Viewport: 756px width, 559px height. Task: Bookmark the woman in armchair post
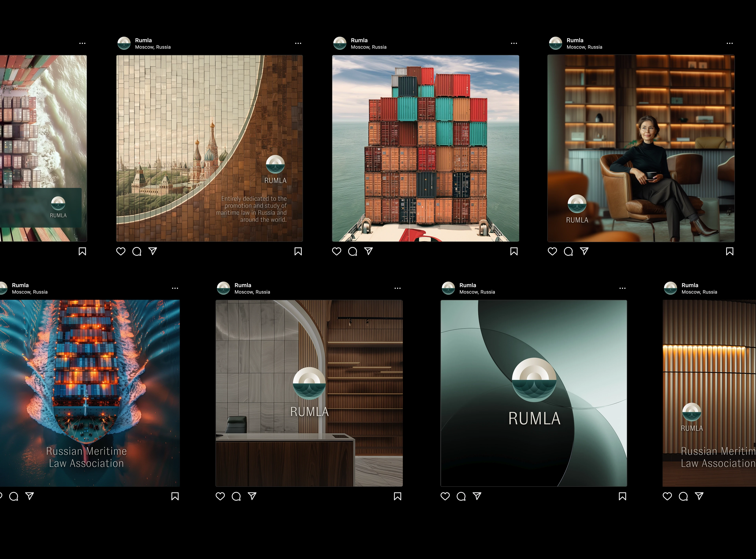tap(730, 251)
